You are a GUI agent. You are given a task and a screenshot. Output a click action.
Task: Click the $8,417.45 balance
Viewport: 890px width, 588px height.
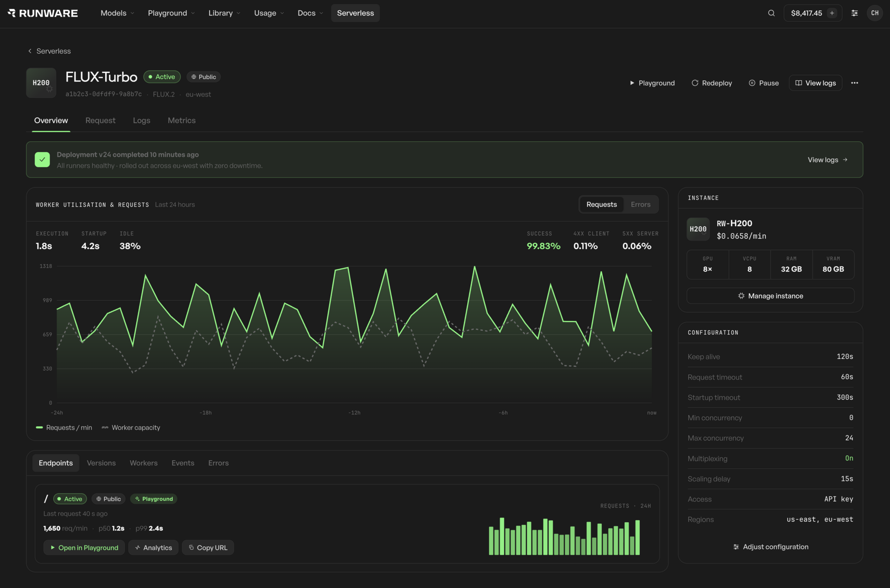pyautogui.click(x=807, y=13)
